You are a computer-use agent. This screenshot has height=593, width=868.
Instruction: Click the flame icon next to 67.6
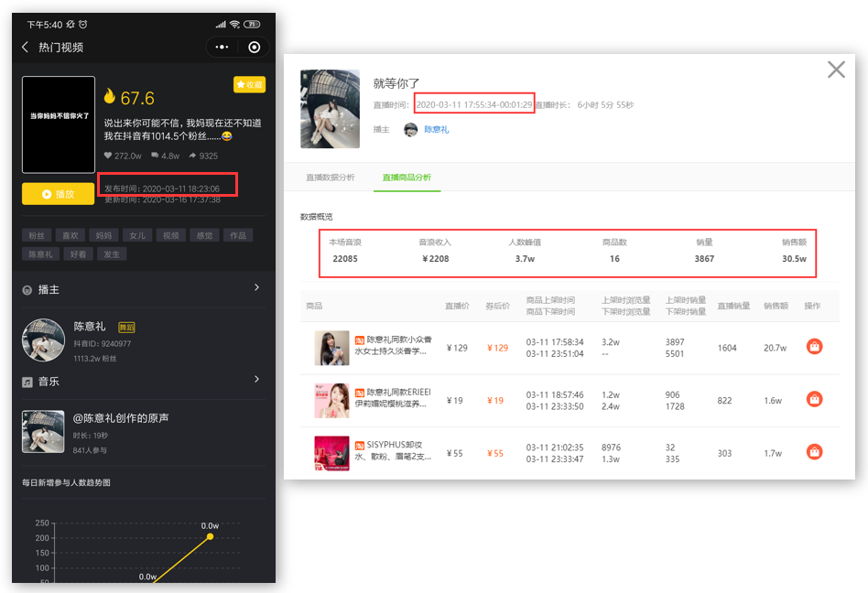tap(108, 95)
